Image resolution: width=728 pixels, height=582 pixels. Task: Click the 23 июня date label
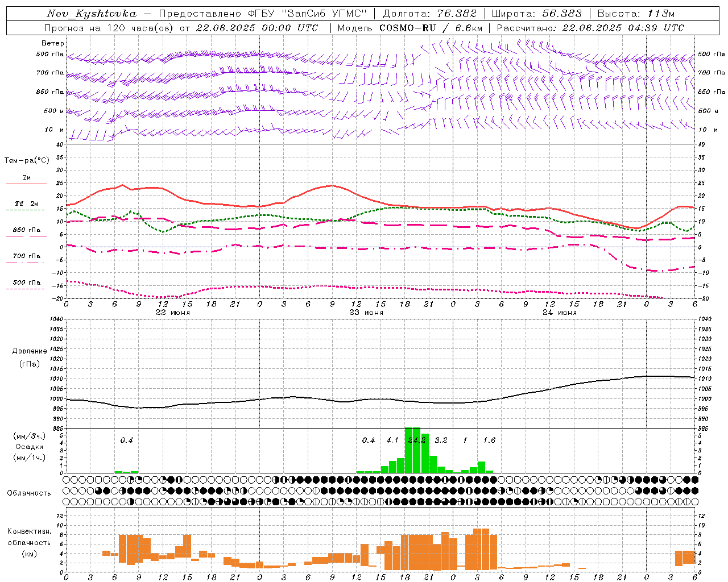[x=366, y=313]
